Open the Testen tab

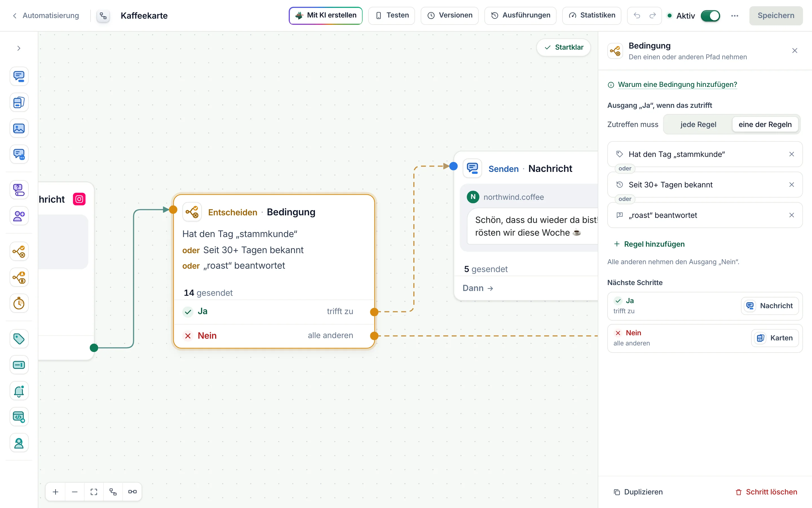tap(392, 16)
